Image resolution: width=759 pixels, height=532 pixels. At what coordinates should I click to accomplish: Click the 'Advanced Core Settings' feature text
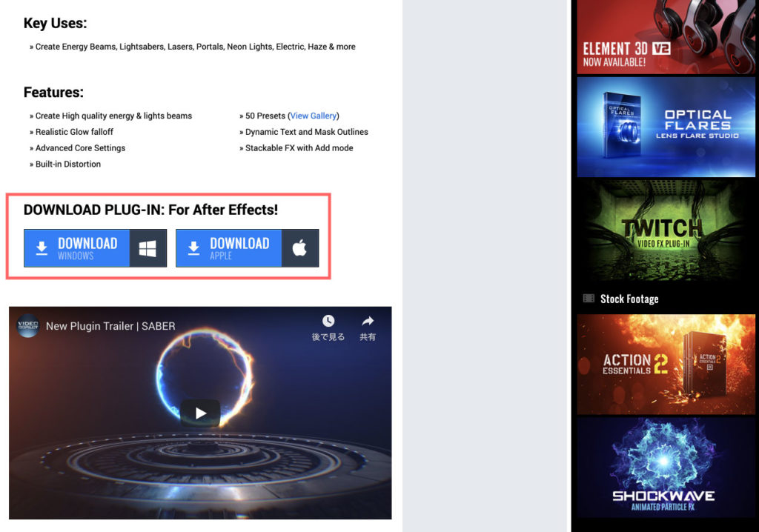point(80,148)
